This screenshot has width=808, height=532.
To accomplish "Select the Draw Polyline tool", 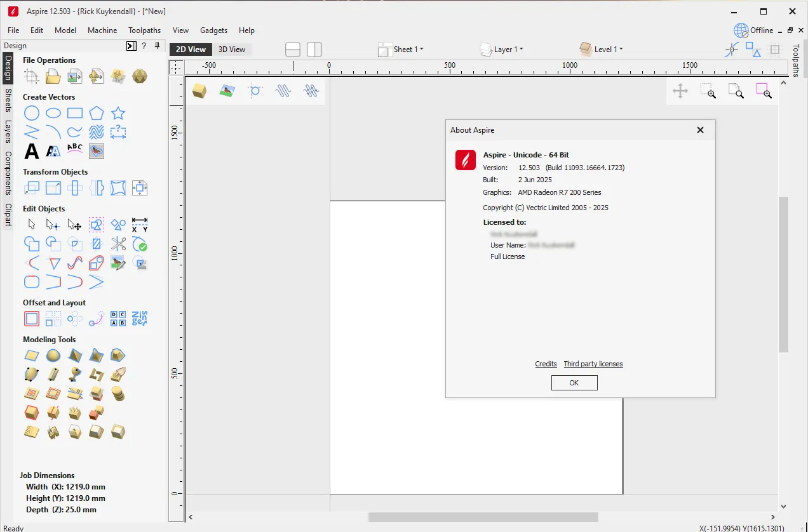I will (x=32, y=132).
